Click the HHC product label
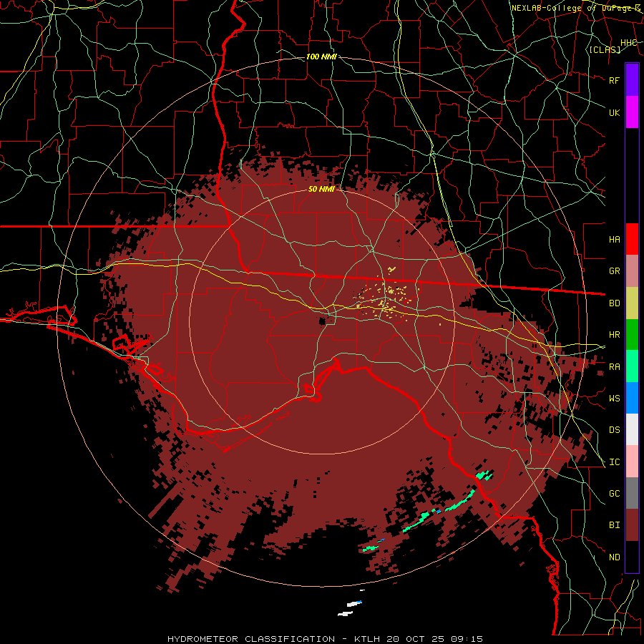Viewport: 644px width, 644px height. click(628, 43)
